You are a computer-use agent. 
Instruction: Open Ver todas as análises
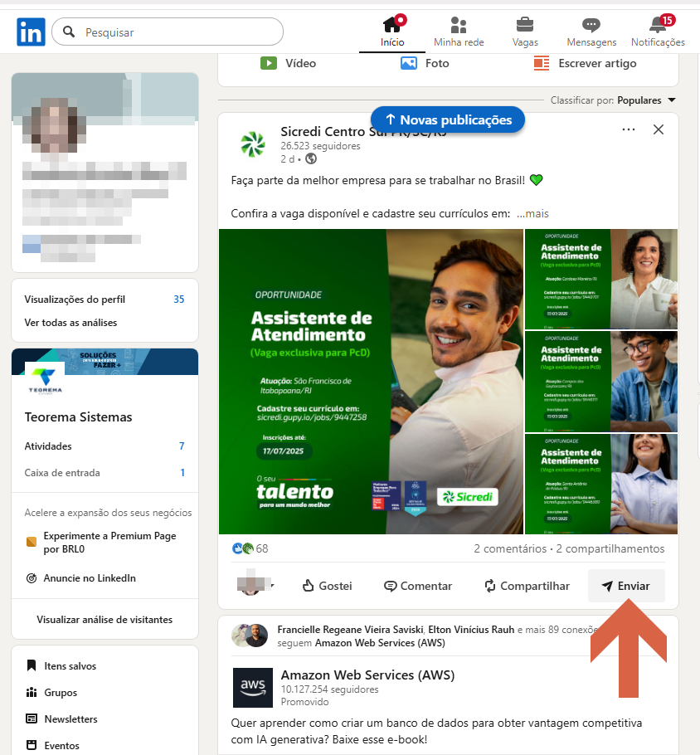pyautogui.click(x=70, y=323)
